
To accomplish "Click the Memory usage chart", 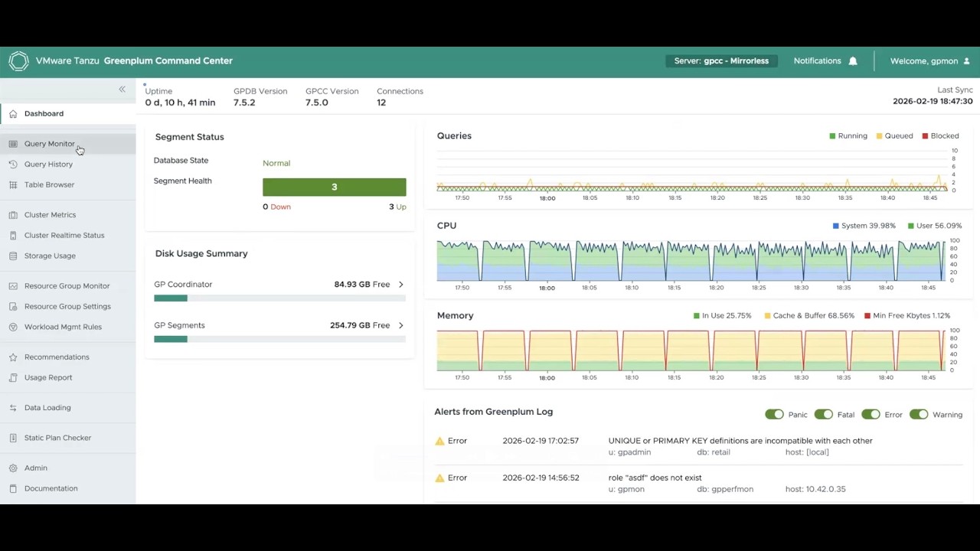I will coord(692,350).
